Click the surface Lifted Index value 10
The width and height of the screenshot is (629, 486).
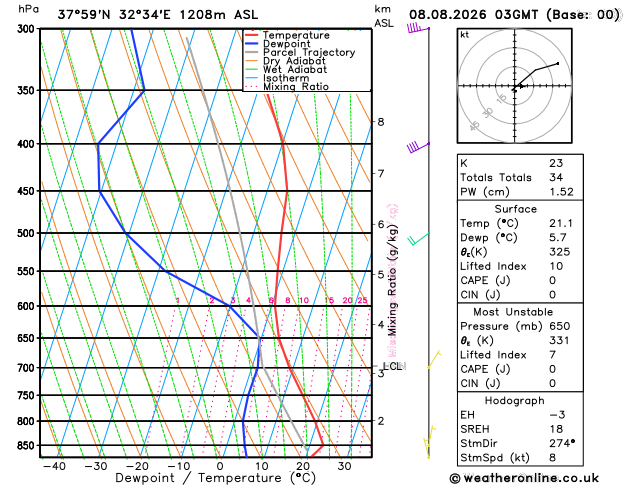556,266
